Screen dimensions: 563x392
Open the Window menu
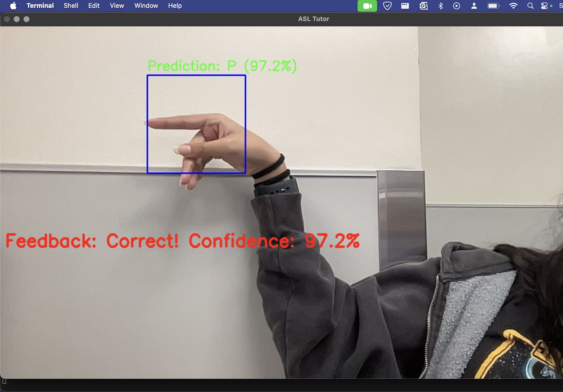click(146, 6)
